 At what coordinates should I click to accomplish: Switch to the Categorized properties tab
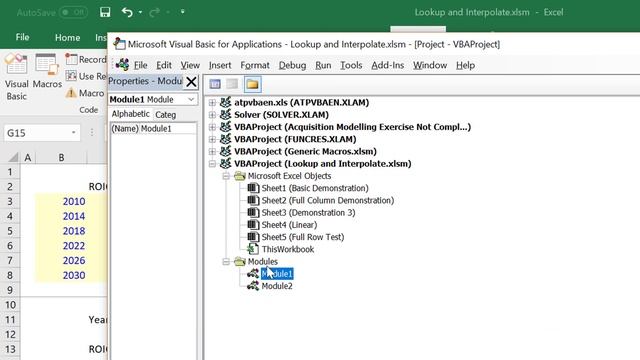pos(166,115)
